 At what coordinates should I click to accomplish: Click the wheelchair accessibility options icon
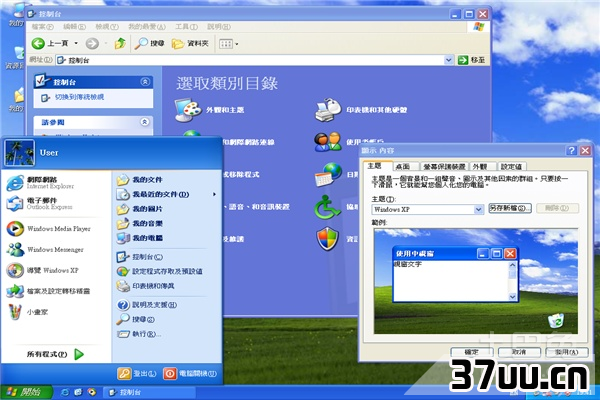tap(327, 207)
